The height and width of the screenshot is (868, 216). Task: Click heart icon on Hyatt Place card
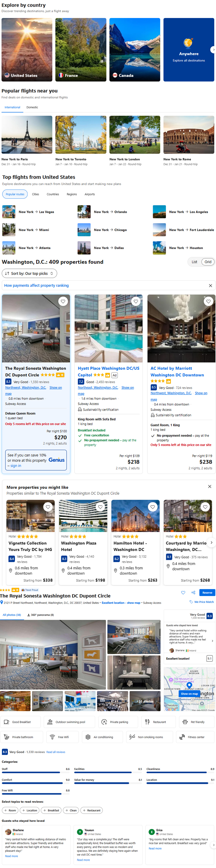[x=136, y=301]
